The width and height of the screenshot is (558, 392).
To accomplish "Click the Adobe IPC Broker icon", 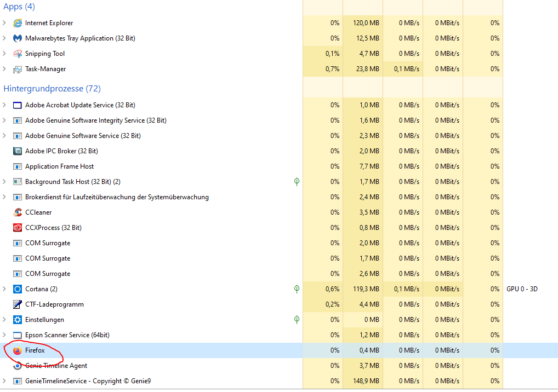I will (18, 151).
